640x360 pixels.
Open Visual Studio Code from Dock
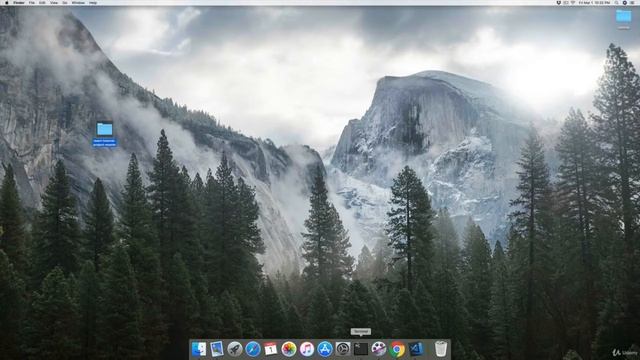point(415,349)
